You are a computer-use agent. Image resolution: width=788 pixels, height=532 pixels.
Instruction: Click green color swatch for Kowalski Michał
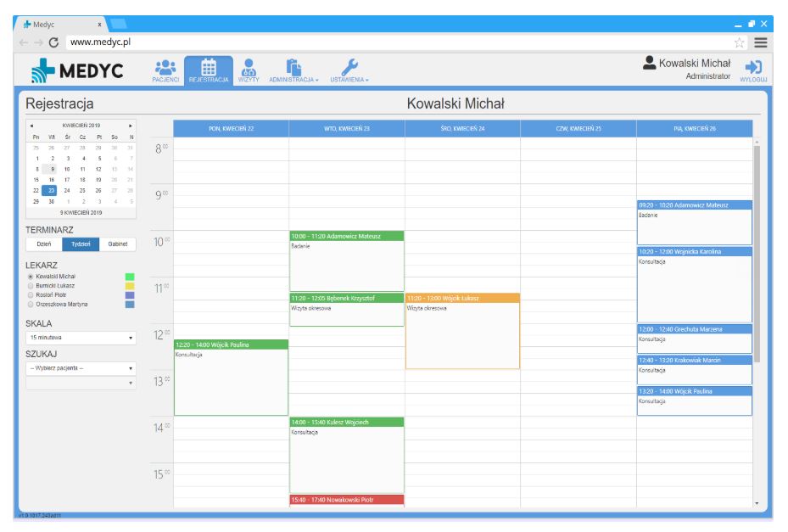coord(130,277)
